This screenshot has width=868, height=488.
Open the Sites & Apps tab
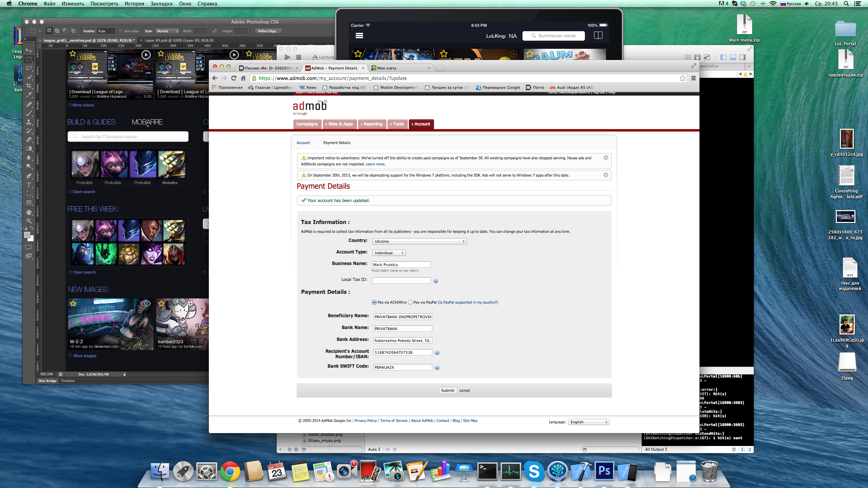pyautogui.click(x=339, y=124)
